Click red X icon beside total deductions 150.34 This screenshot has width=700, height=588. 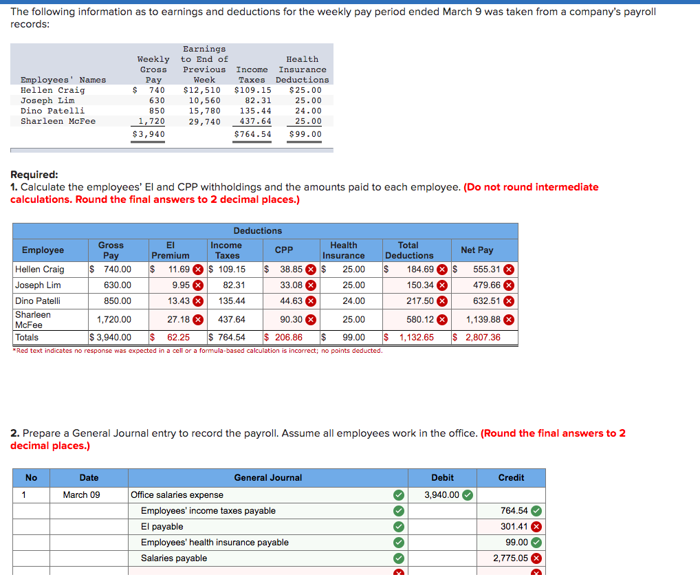(442, 285)
